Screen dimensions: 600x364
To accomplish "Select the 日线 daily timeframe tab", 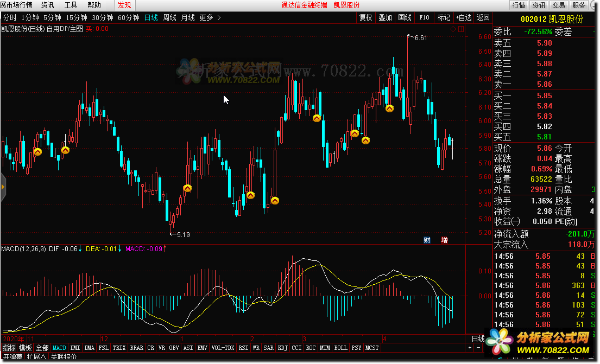I will click(x=151, y=17).
